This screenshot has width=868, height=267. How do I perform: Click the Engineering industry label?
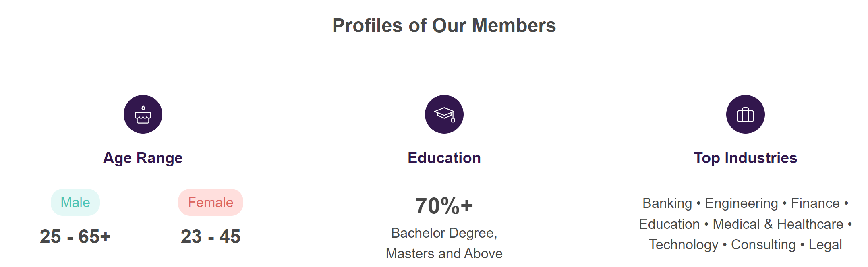click(742, 203)
